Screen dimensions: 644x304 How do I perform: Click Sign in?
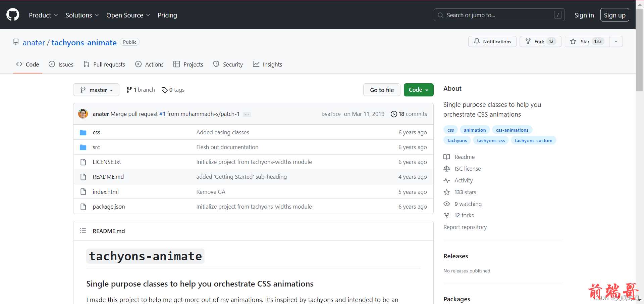click(x=584, y=15)
